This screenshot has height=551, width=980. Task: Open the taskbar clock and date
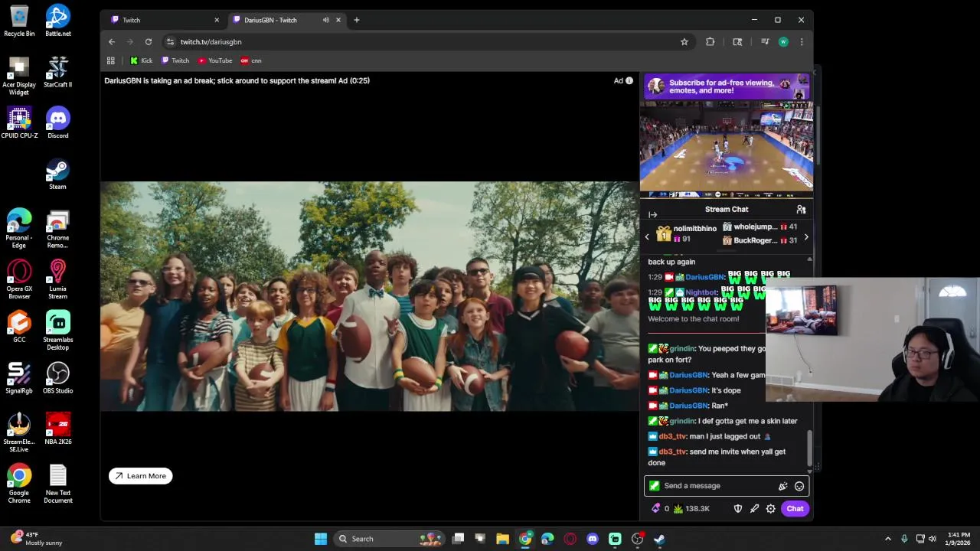click(x=959, y=539)
